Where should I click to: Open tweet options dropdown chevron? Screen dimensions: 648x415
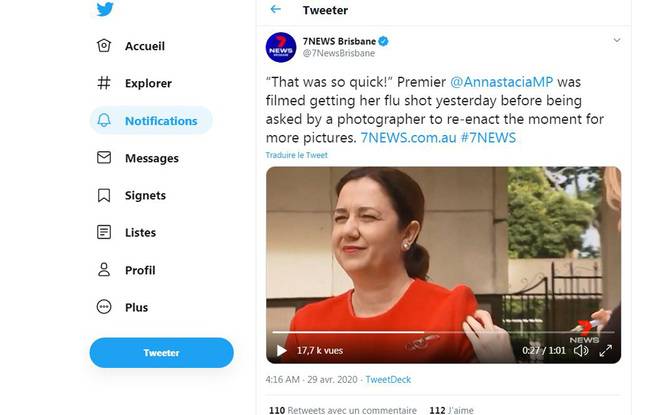tap(617, 41)
